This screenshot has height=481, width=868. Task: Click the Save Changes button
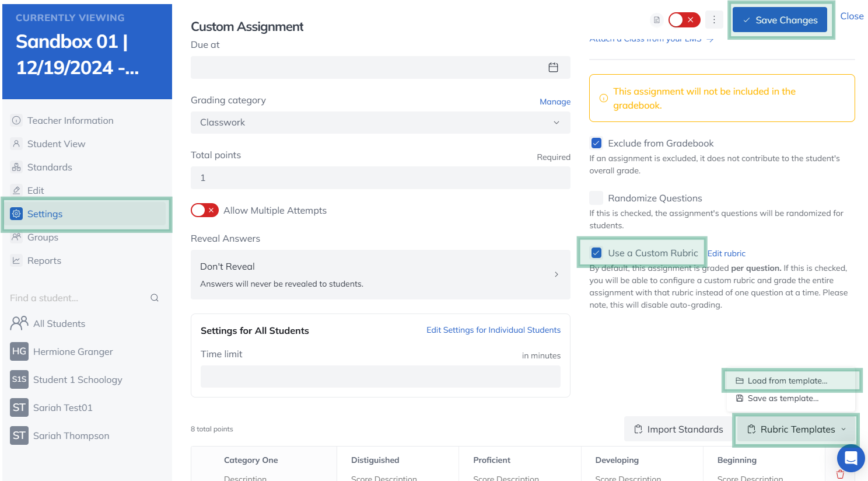[779, 20]
